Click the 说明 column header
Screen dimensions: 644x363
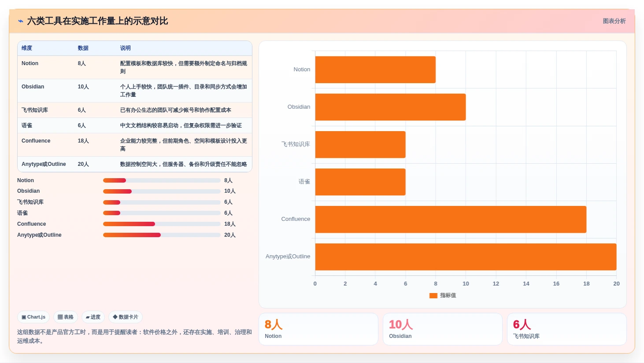coord(126,48)
